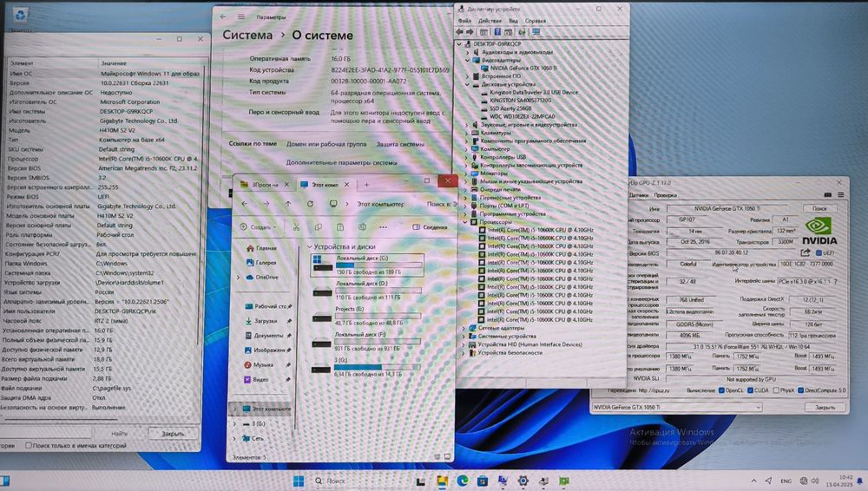The height and width of the screenshot is (491, 868).
Task: Expand Аудиовходы и аудиовыходы node
Action: pyautogui.click(x=468, y=52)
